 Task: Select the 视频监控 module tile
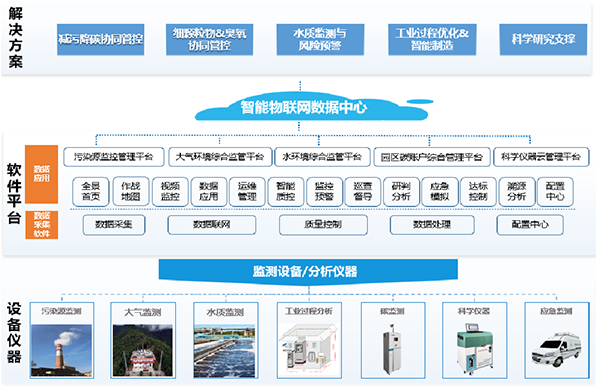coord(170,192)
